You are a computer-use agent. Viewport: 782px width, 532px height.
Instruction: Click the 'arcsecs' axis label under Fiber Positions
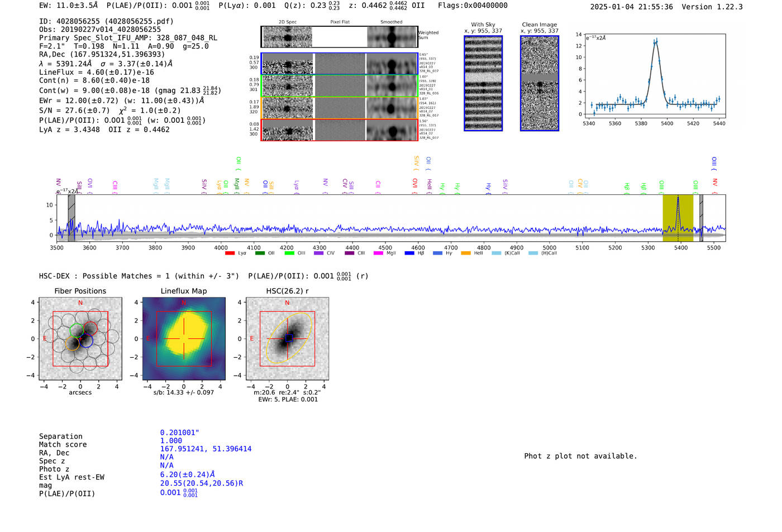pyautogui.click(x=80, y=392)
